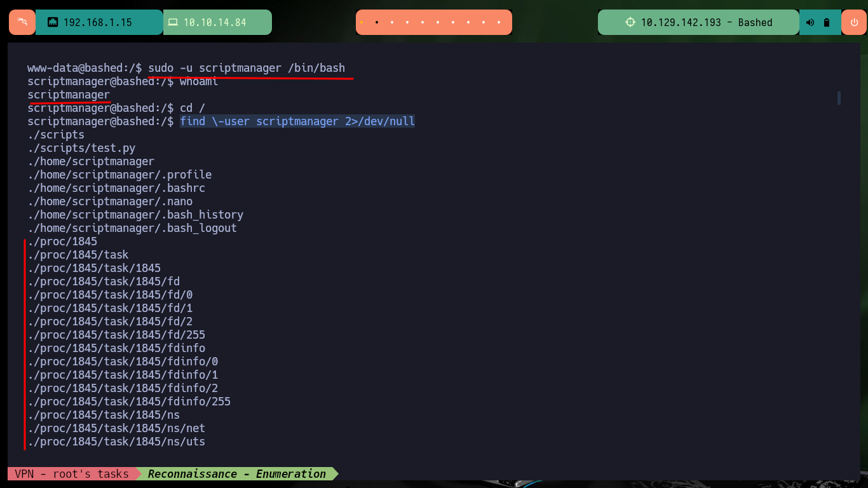Click the './scripts' output line
This screenshot has height=488, width=868.
pyautogui.click(x=56, y=135)
